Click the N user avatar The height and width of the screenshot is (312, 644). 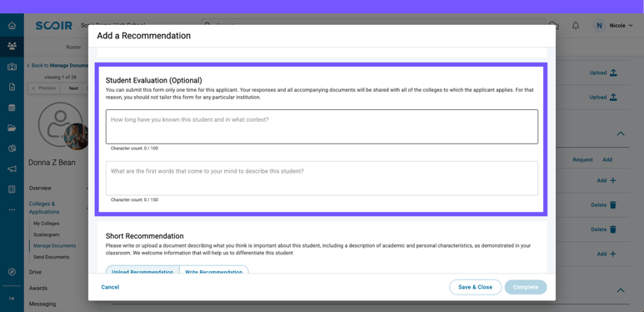(x=599, y=26)
